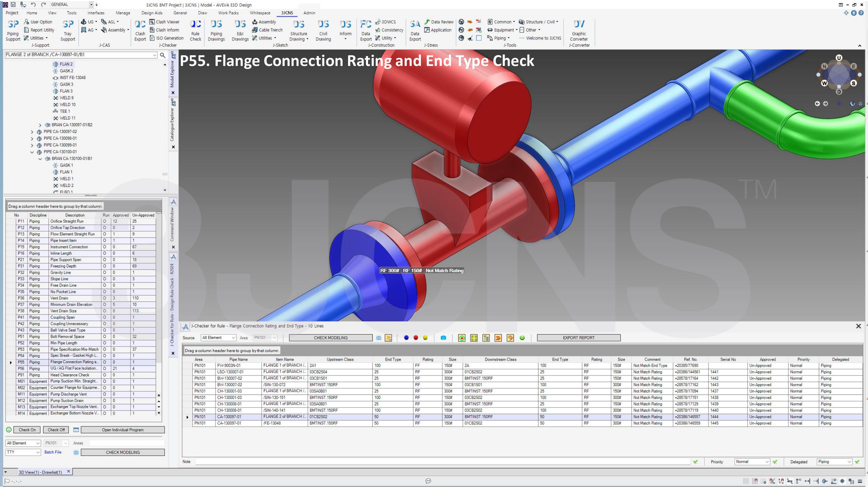Click Open Individual Program button
Screen dimensions: 868x488
(123, 430)
